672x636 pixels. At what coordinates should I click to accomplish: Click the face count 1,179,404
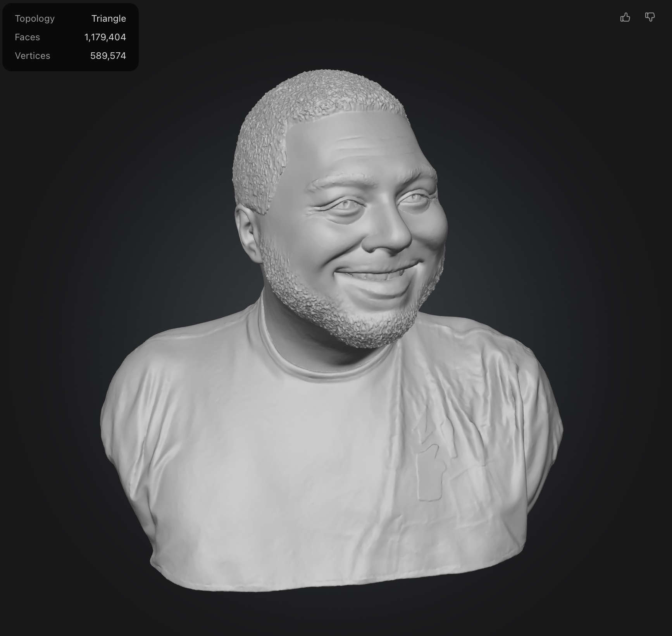(105, 37)
